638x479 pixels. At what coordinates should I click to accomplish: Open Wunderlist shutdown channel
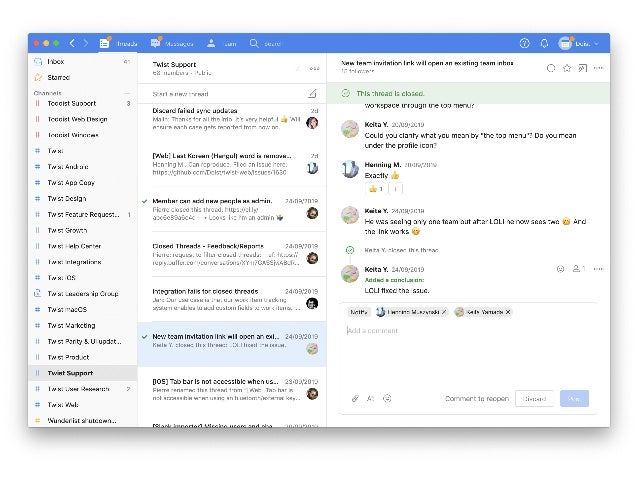pyautogui.click(x=83, y=421)
